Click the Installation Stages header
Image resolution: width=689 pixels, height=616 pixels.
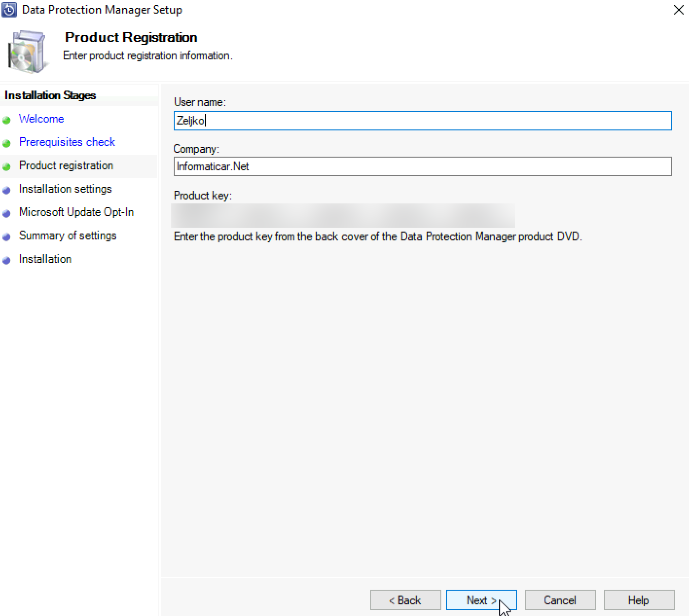click(x=50, y=95)
